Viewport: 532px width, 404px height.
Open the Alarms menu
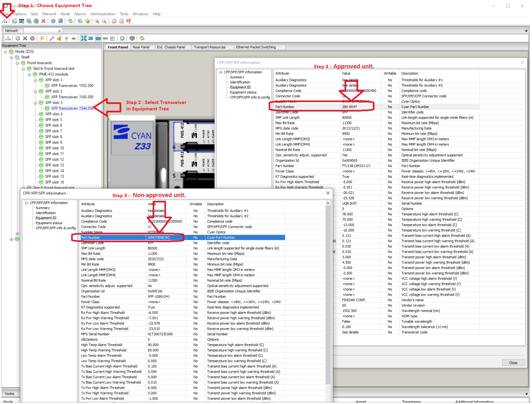point(80,14)
